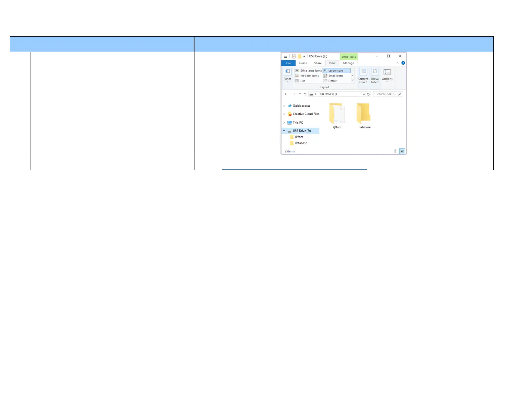Click the View ribbon tab
This screenshot has height=411, width=532.
[332, 63]
